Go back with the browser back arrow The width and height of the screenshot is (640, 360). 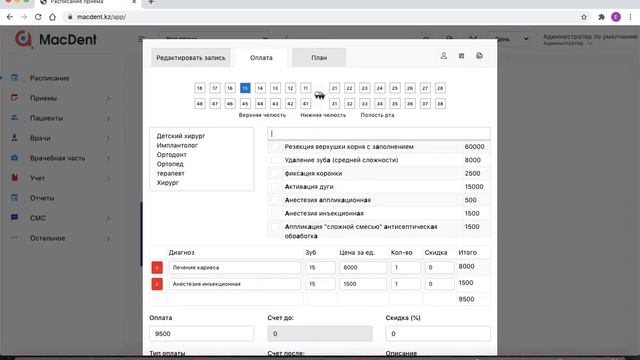click(10, 17)
